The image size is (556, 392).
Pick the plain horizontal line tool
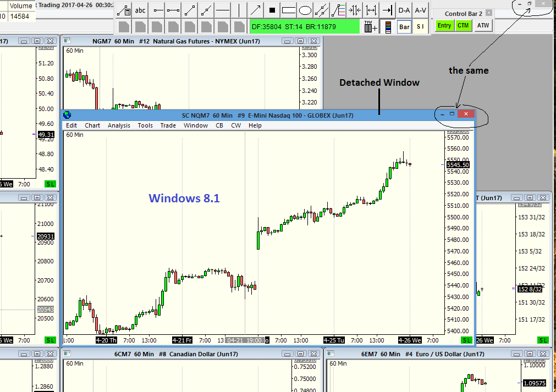click(223, 10)
